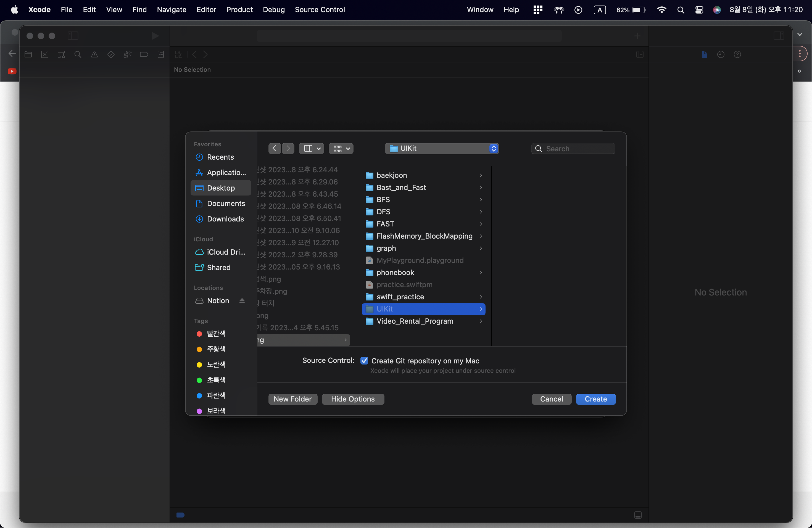Open the Source Control menu
The height and width of the screenshot is (528, 812).
point(320,10)
